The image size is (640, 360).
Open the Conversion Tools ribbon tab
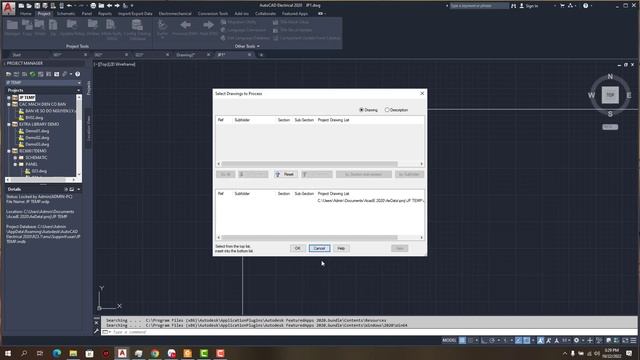pyautogui.click(x=213, y=13)
